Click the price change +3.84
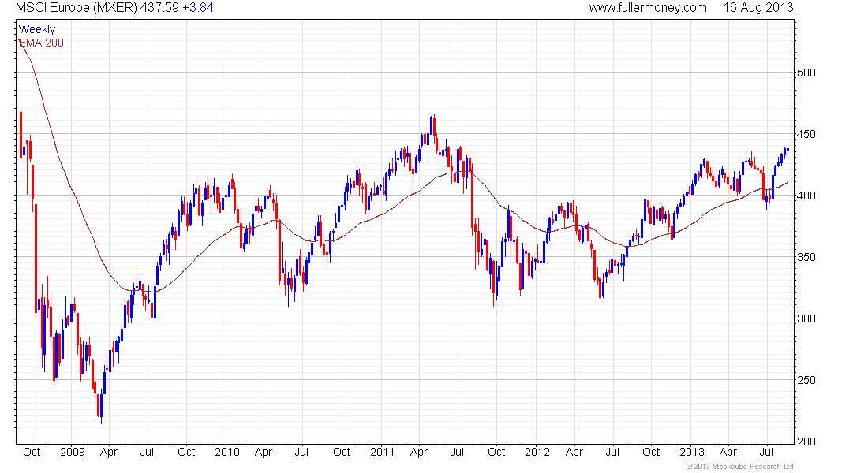 pyautogui.click(x=198, y=8)
